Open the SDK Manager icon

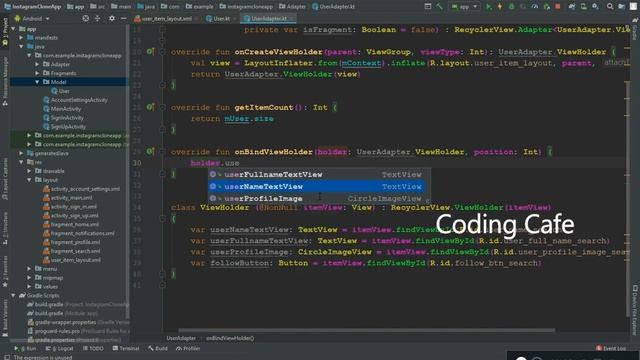596,6
